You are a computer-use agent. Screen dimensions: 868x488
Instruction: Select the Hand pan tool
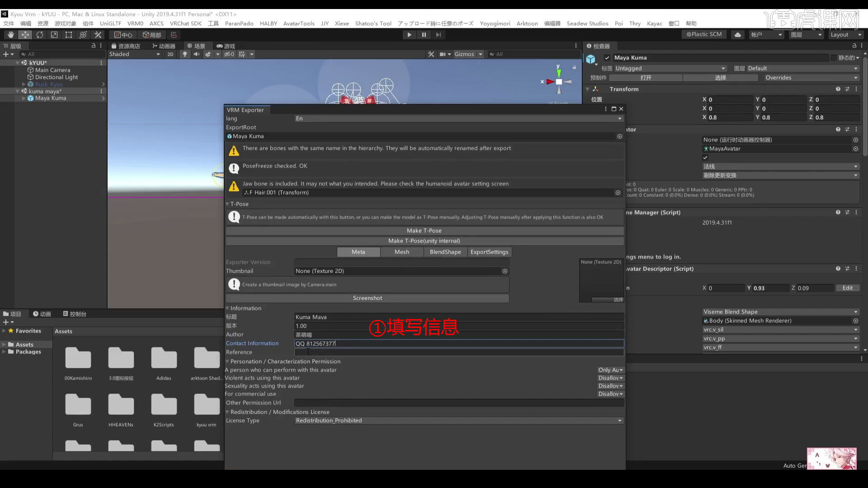10,35
